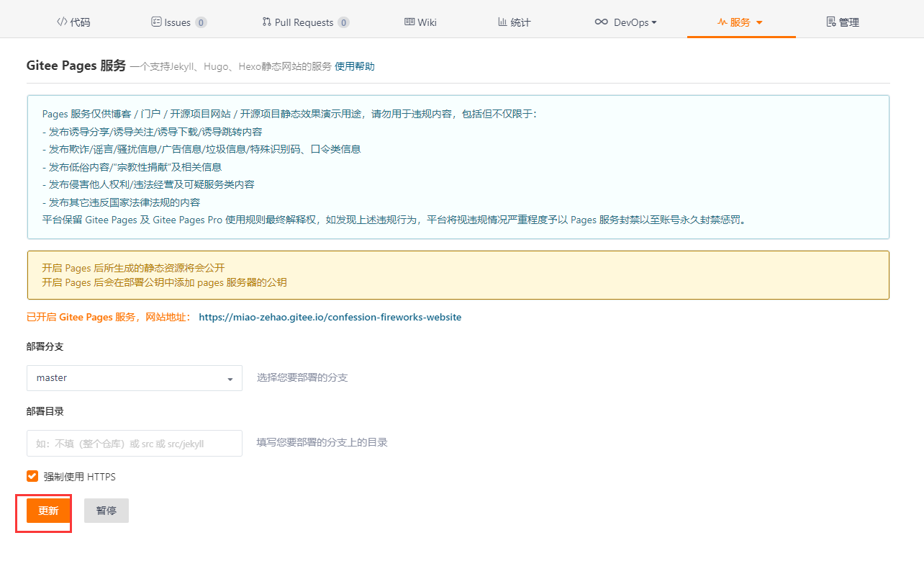
Task: Click the 发布低俗内容 rule line
Action: click(x=132, y=167)
